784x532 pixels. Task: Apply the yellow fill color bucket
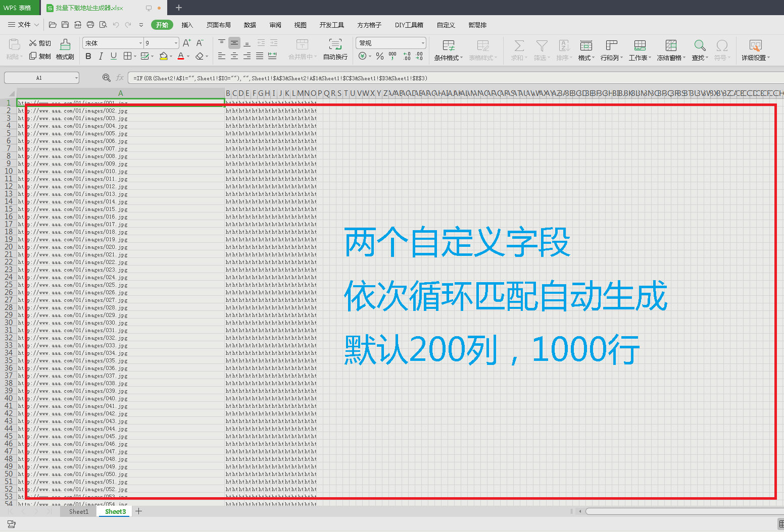tap(163, 56)
